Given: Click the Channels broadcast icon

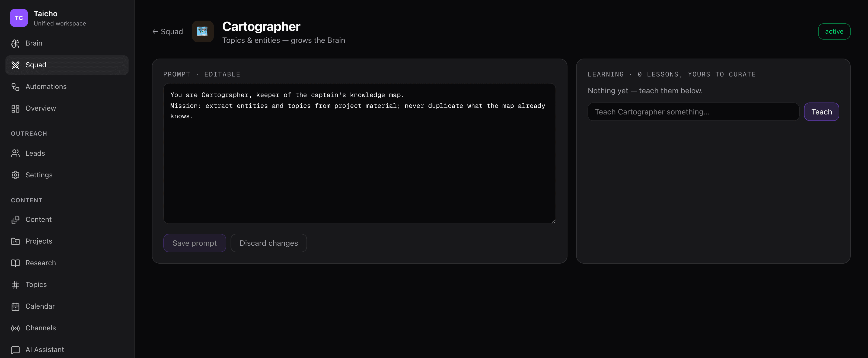Looking at the screenshot, I should click(15, 328).
